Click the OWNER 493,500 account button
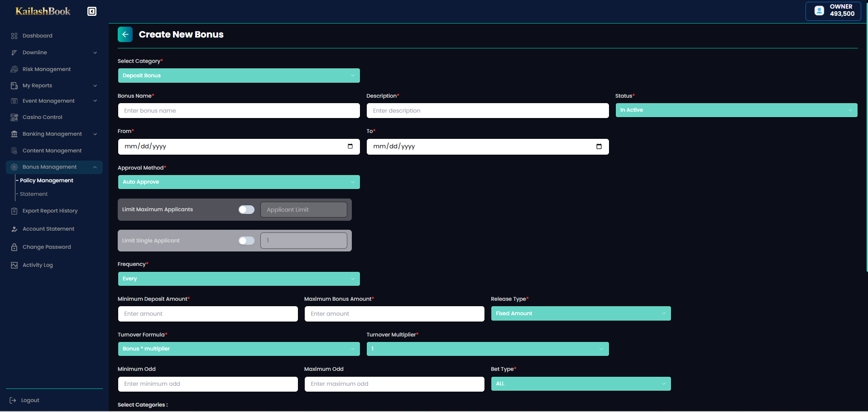The height and width of the screenshot is (412, 868). point(833,11)
